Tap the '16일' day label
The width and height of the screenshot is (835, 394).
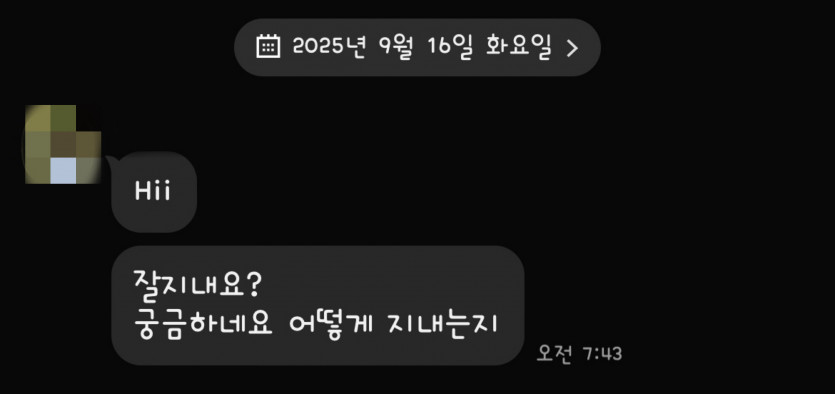click(449, 47)
